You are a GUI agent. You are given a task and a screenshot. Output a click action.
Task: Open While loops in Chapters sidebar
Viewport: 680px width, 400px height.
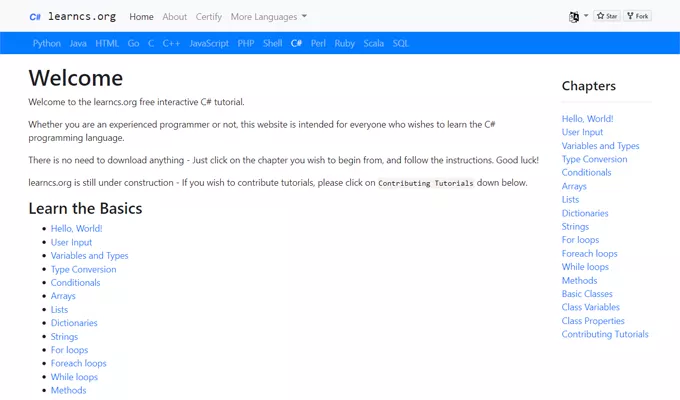(585, 267)
